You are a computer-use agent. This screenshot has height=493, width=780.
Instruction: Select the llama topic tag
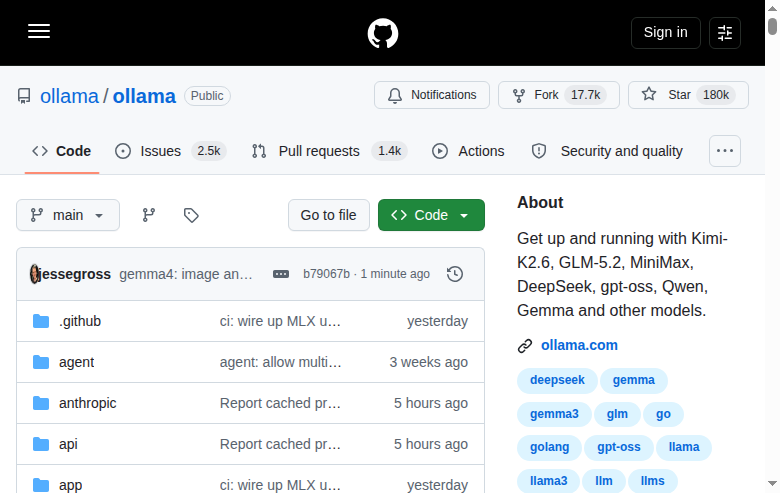(683, 447)
